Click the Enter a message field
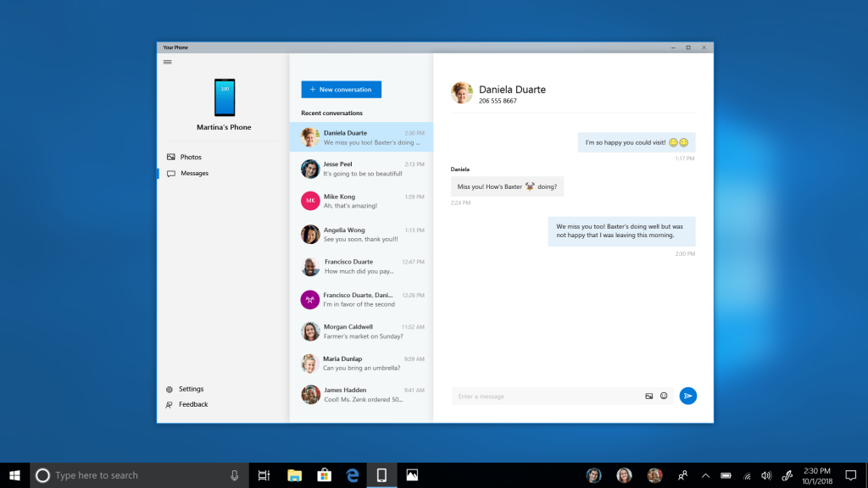 click(x=542, y=396)
